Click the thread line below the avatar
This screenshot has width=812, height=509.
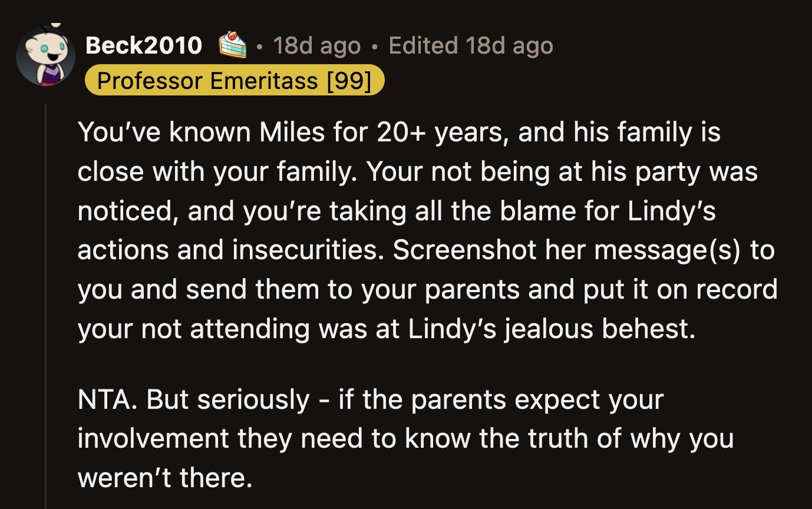[x=47, y=236]
